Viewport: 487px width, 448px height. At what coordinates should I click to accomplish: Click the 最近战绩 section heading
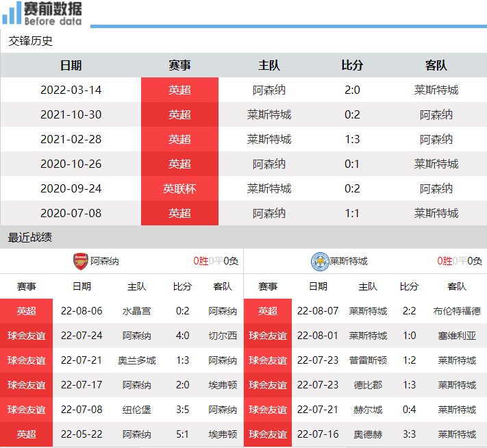30,238
